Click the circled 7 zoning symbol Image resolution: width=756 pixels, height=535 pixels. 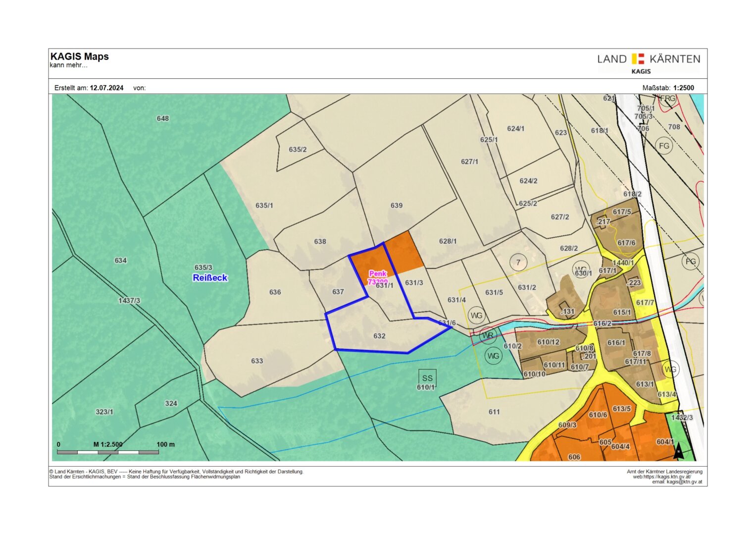518,262
